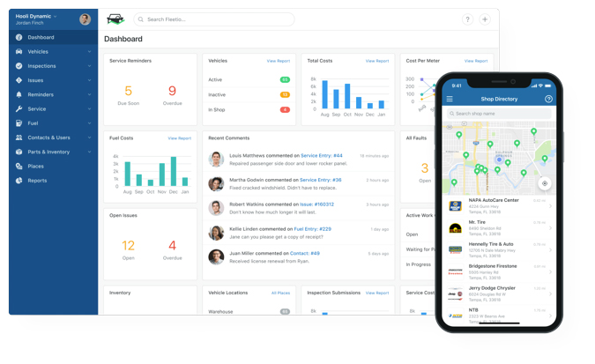Click the Fleetio car logo icon
Screen dimensions: 595x364
(x=115, y=19)
